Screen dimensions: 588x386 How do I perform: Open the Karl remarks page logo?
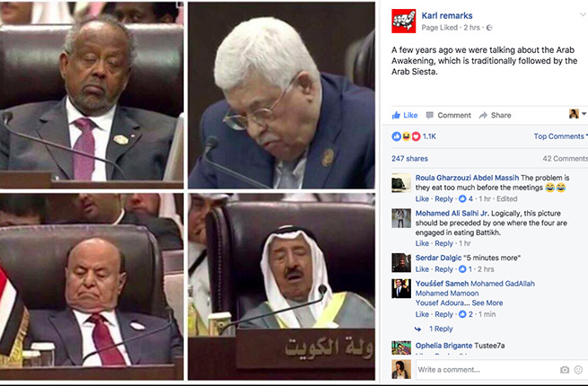pyautogui.click(x=403, y=21)
